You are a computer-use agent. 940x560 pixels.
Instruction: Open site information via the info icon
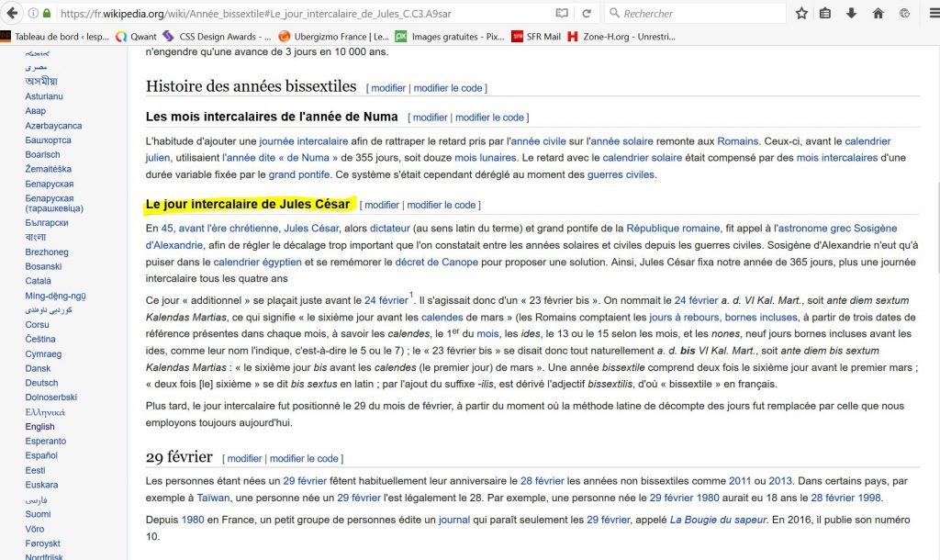33,14
